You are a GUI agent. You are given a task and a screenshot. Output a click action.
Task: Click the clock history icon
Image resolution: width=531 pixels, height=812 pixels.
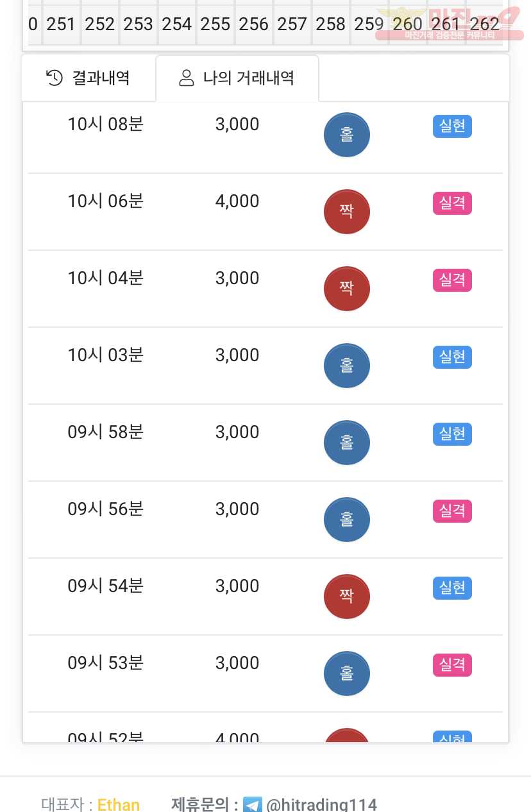tap(55, 78)
